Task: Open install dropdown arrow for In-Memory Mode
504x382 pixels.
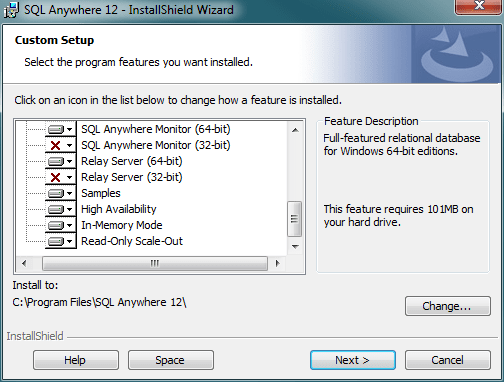Action: coord(69,225)
